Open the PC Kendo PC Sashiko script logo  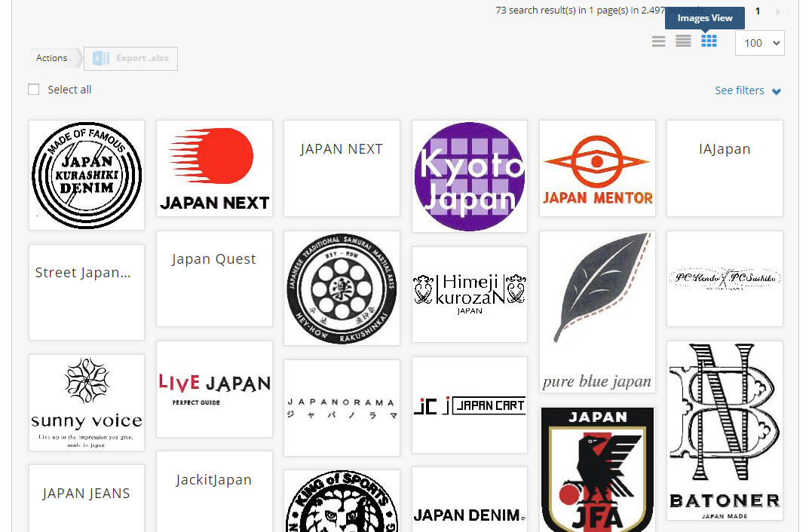click(x=725, y=279)
